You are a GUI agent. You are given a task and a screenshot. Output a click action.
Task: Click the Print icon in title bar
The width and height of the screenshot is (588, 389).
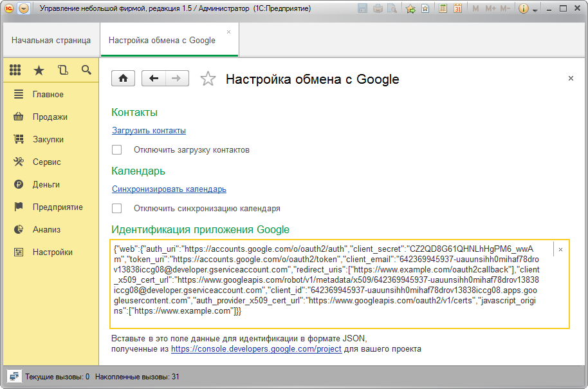pyautogui.click(x=378, y=8)
